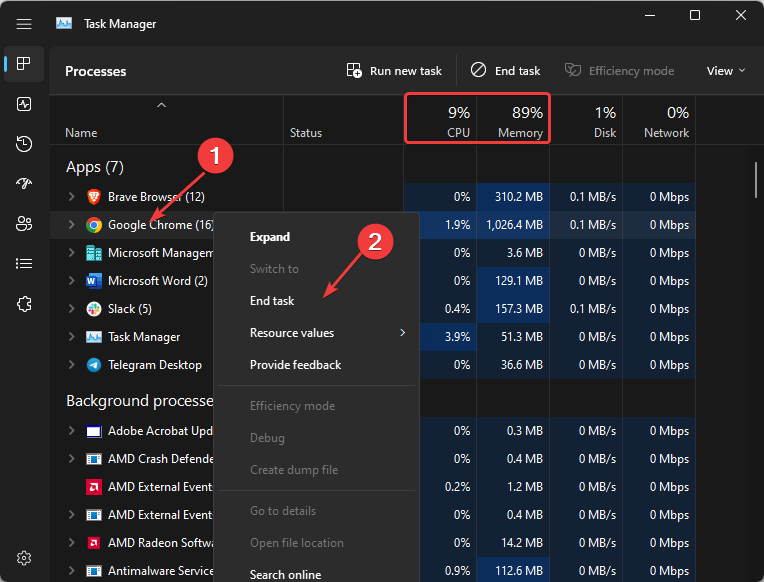Click the vertical scrollbar thumb

tap(756, 180)
